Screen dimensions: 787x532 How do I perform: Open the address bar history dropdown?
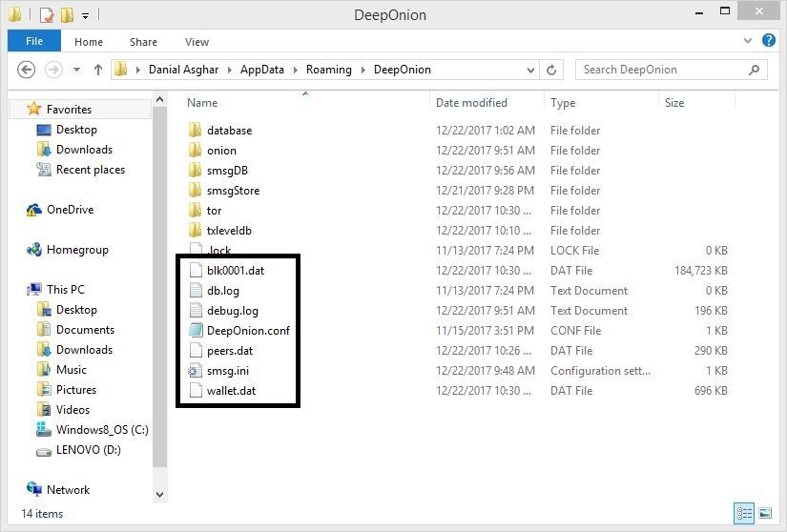(x=530, y=71)
